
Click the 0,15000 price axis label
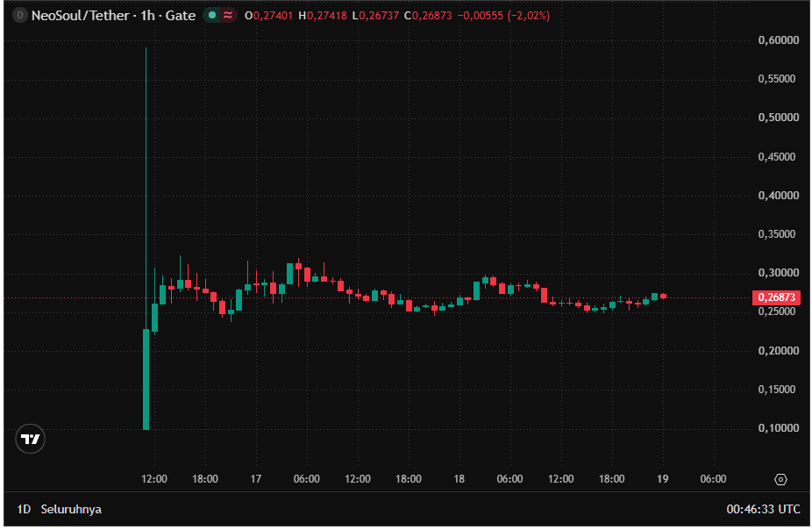coord(777,390)
